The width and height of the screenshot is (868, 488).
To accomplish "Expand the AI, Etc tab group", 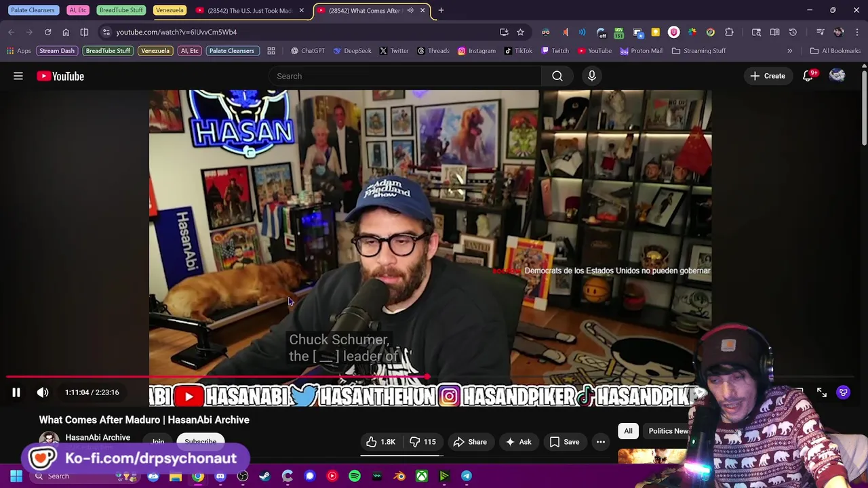I will [x=78, y=10].
